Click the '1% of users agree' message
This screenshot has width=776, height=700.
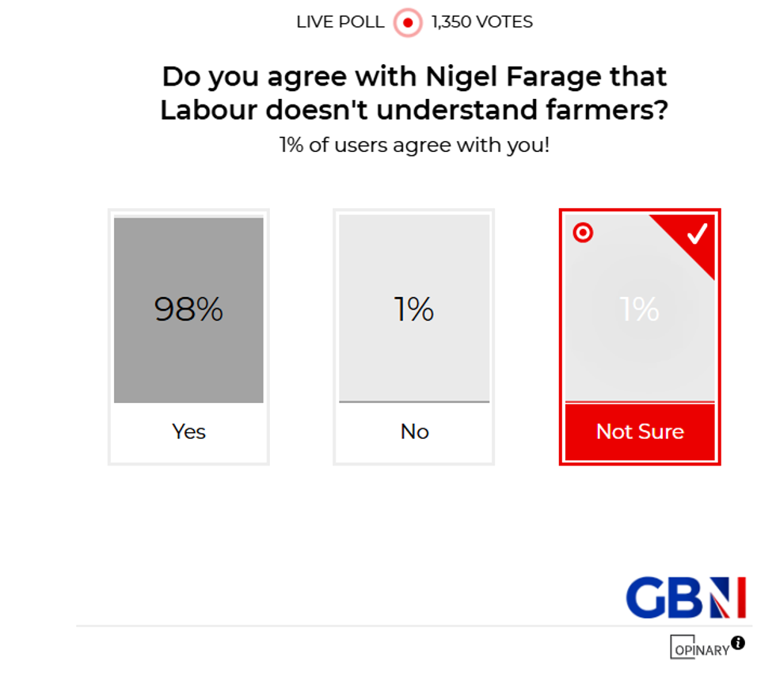tap(414, 145)
